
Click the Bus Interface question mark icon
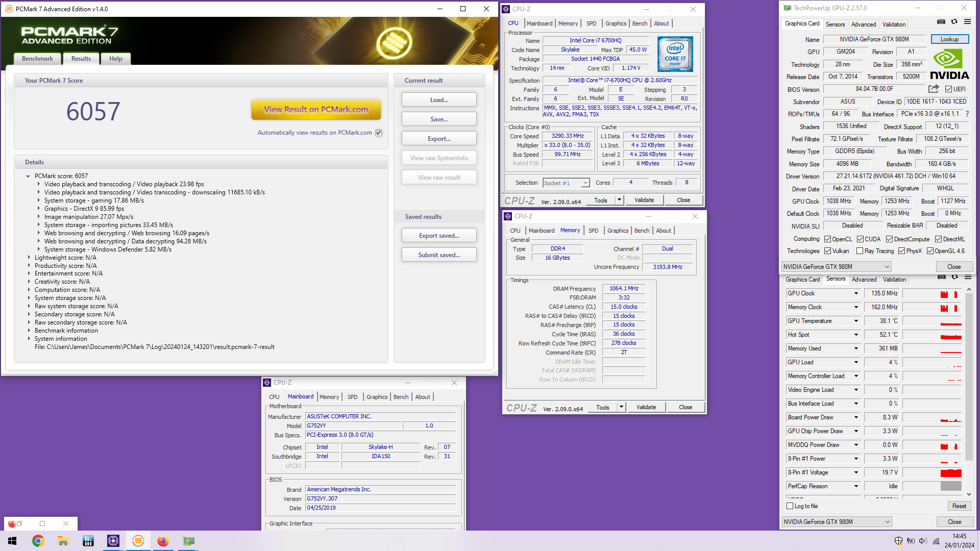click(967, 114)
